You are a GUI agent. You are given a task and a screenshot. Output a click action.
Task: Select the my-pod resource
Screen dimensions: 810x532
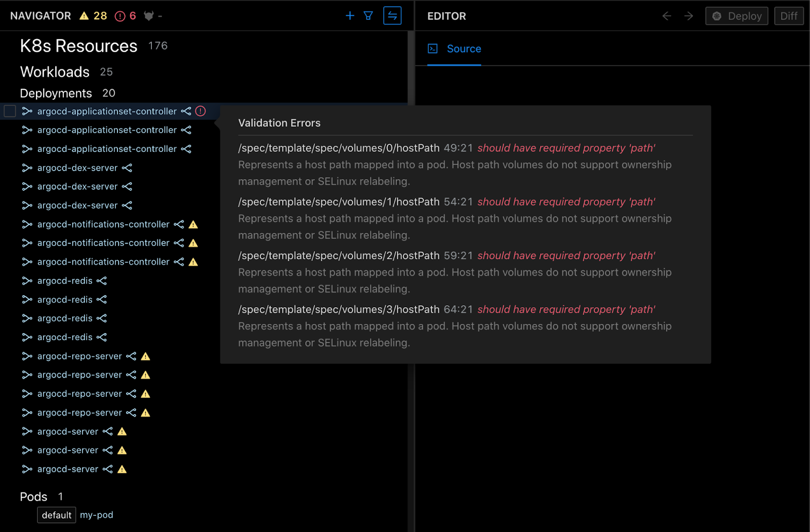point(97,515)
